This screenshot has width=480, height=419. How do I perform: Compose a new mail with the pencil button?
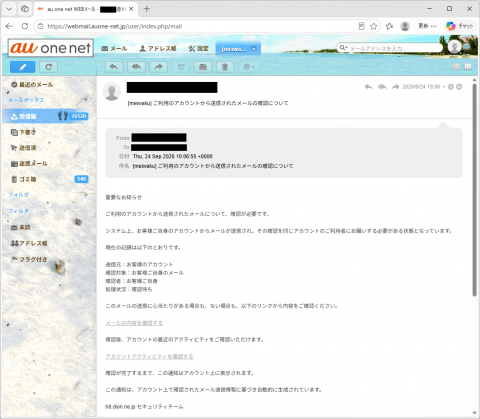point(22,67)
